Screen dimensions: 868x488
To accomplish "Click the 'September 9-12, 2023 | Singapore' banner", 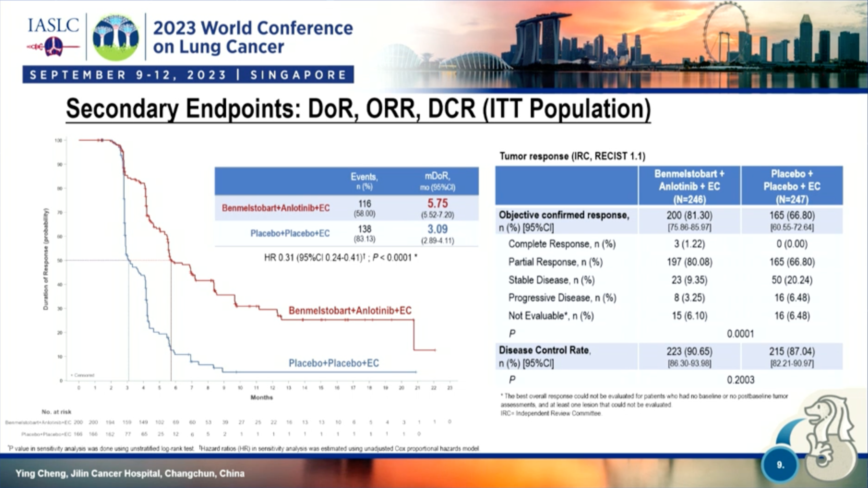I will [188, 74].
